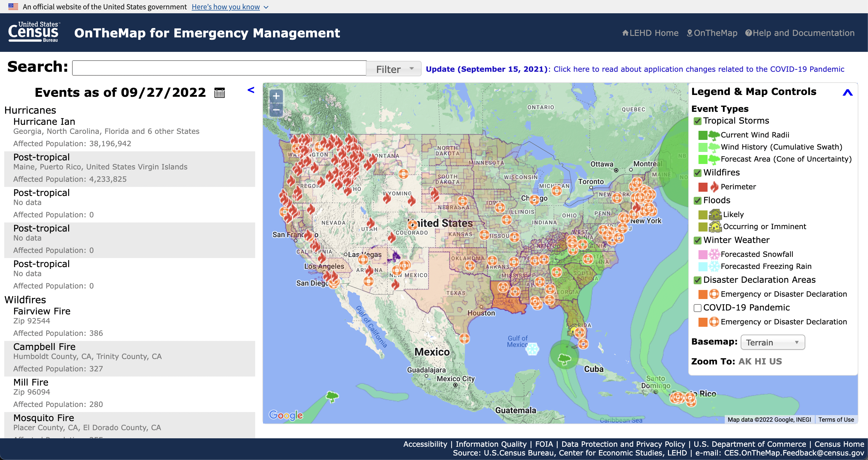Go to OnTheMap navigation item
This screenshot has height=460, width=868.
coord(712,33)
